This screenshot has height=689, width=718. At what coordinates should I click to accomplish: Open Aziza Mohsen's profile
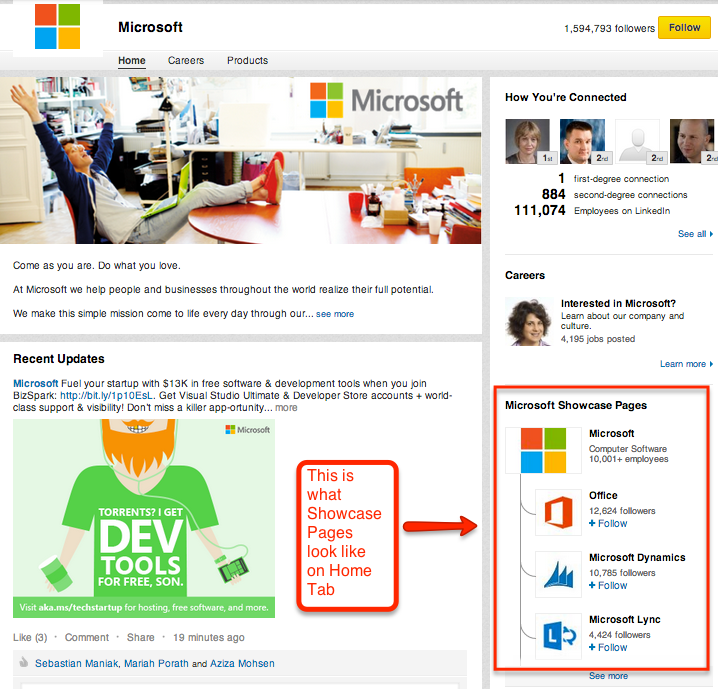coord(242,663)
